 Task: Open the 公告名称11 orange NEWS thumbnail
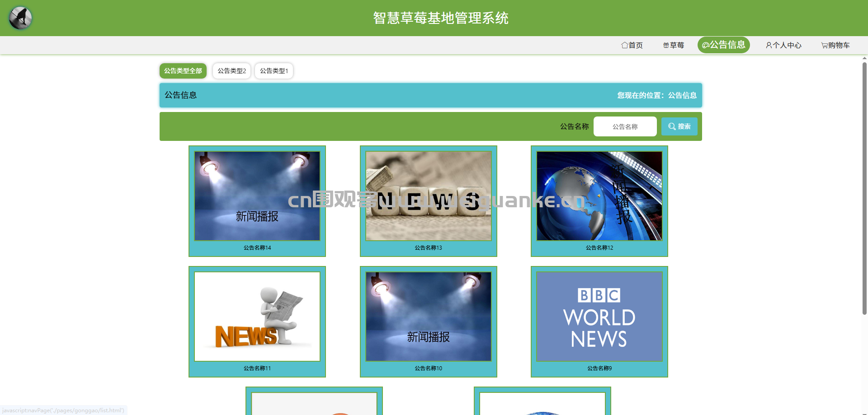257,317
